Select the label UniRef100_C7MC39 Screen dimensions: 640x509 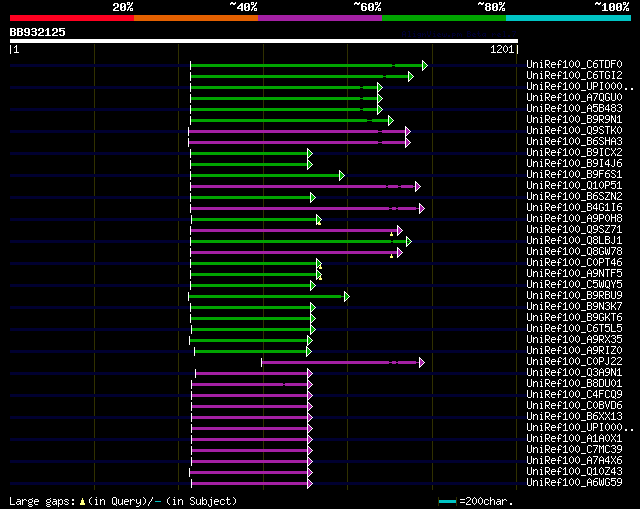tap(574, 450)
